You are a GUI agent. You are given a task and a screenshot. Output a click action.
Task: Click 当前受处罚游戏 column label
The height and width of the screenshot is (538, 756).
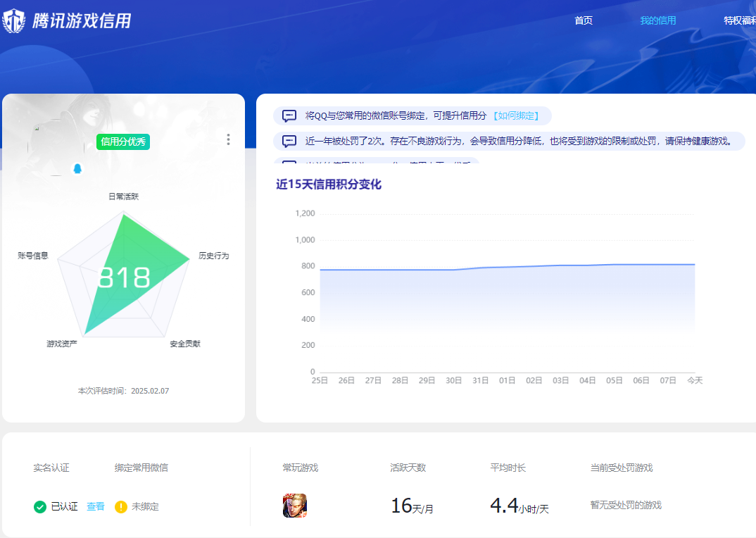click(622, 468)
